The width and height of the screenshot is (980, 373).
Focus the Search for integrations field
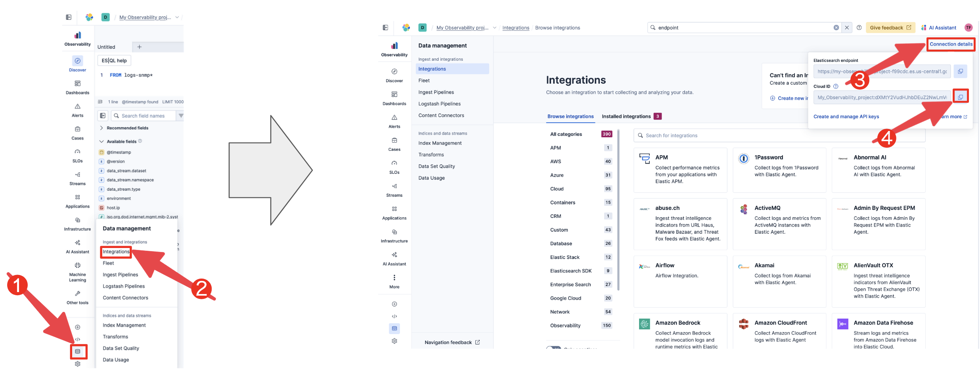(779, 135)
